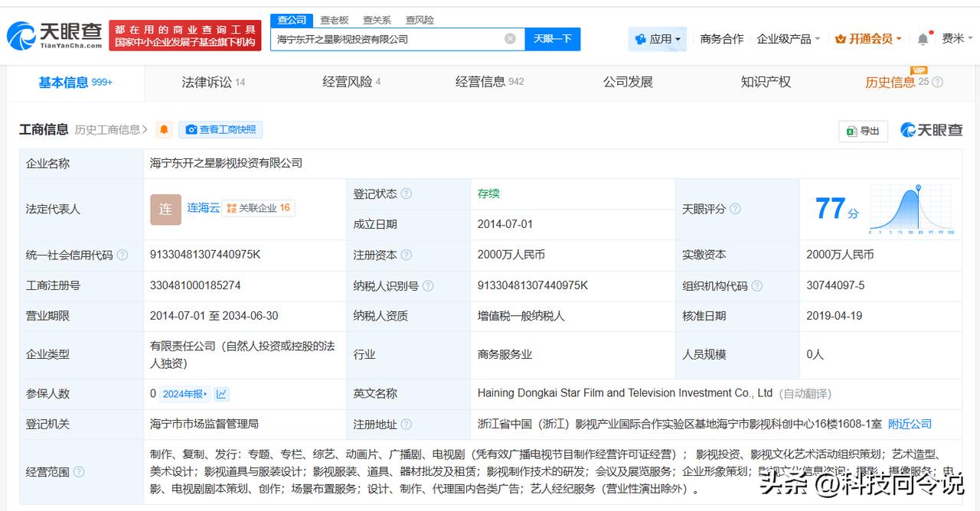Expand the 企业级产品 dropdown
This screenshot has width=980, height=511.
click(x=789, y=39)
